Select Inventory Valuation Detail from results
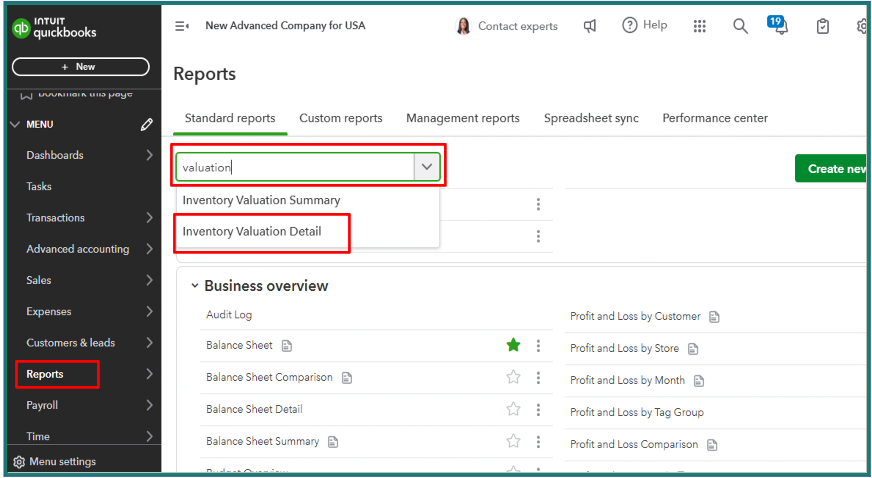872x478 pixels. 252,231
